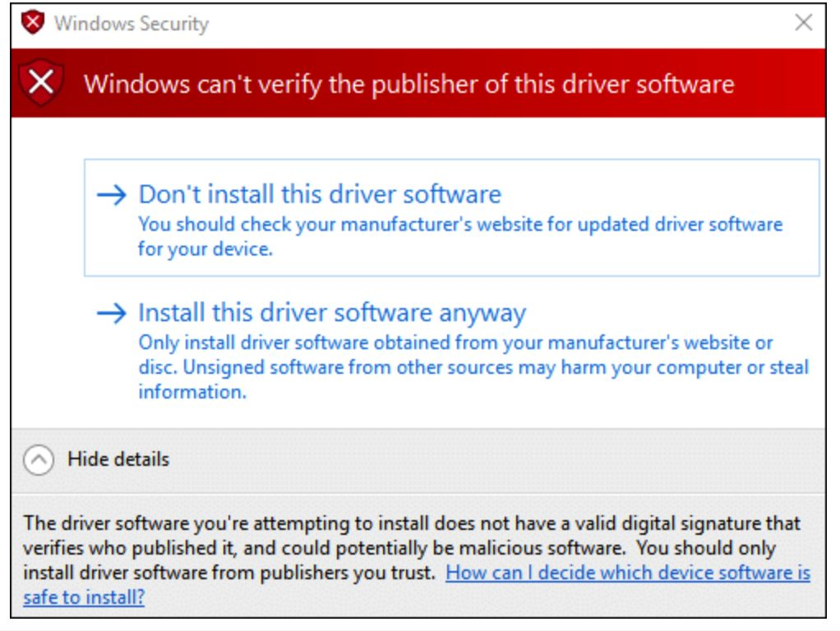
Task: Choose "Install this driver software anyway"
Action: point(451,351)
